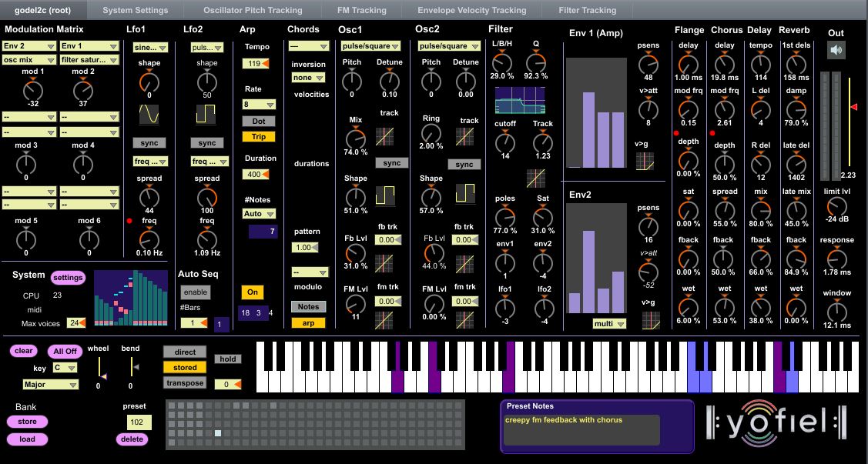Click the filter response graph display
Image resolution: width=868 pixels, height=464 pixels.
pyautogui.click(x=520, y=100)
